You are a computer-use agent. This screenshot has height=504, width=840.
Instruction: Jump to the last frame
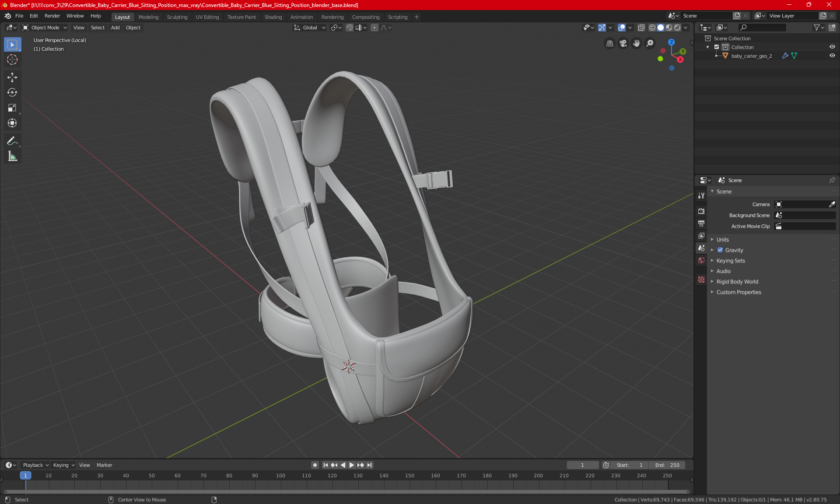click(370, 465)
